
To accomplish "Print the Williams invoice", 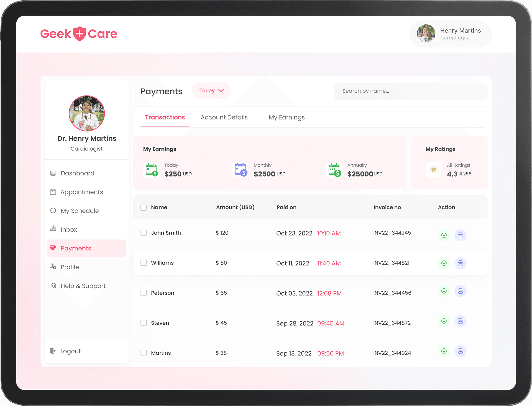I will (x=461, y=263).
